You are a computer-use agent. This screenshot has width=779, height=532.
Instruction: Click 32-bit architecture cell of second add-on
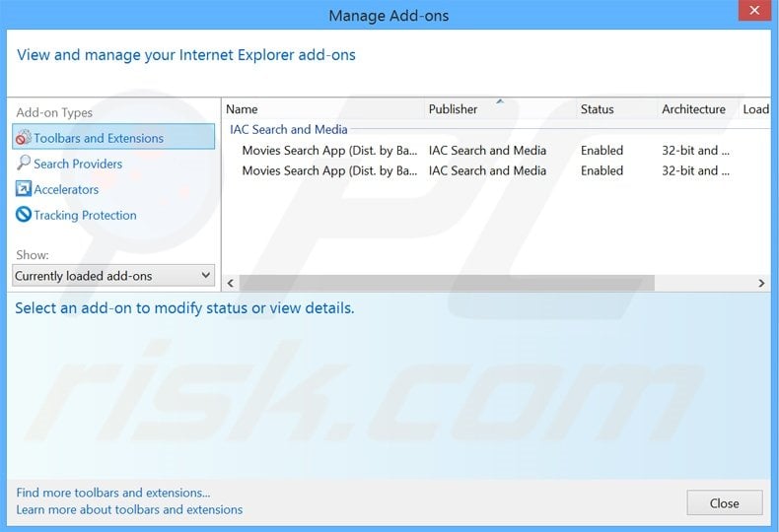(x=695, y=170)
